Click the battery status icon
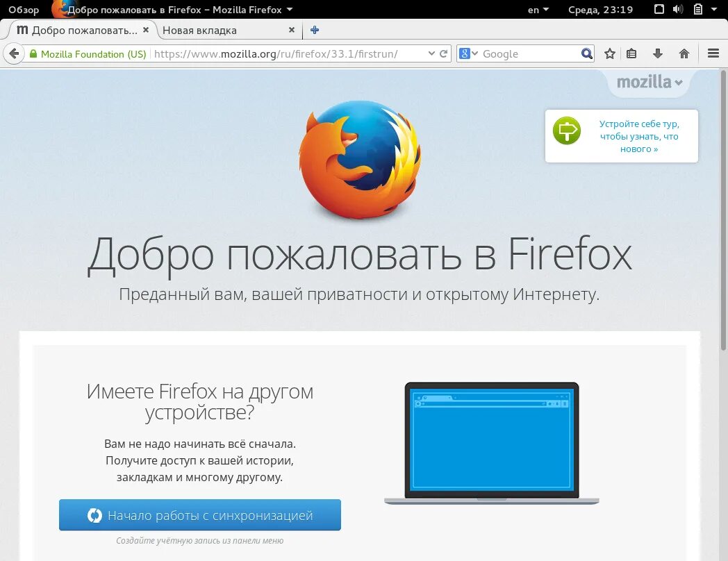The width and height of the screenshot is (728, 561). tap(698, 9)
